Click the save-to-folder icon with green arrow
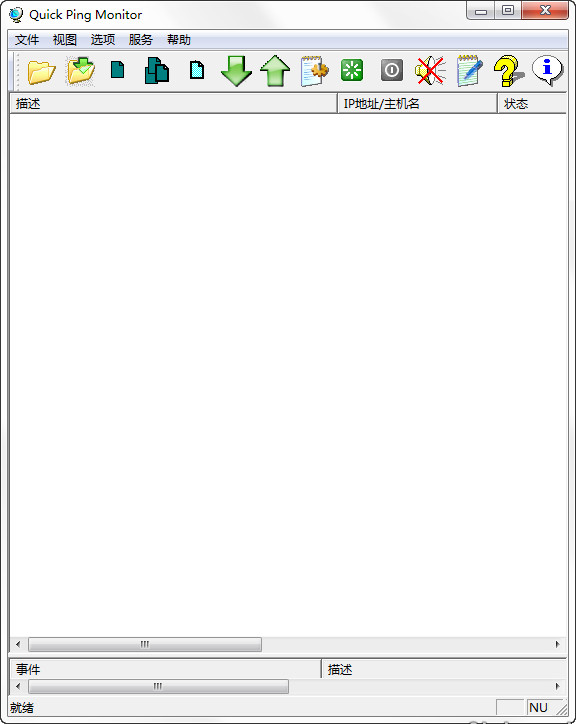 pos(80,71)
